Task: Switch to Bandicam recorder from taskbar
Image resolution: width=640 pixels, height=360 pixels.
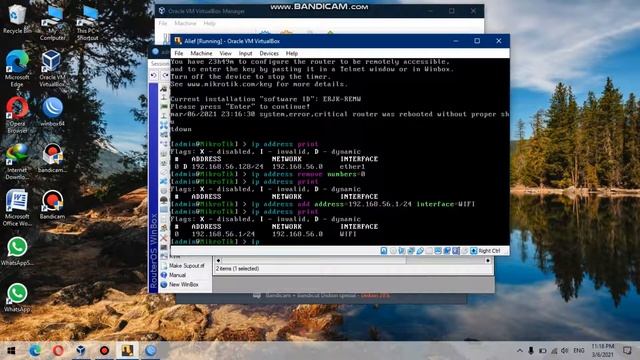Action: click(104, 351)
